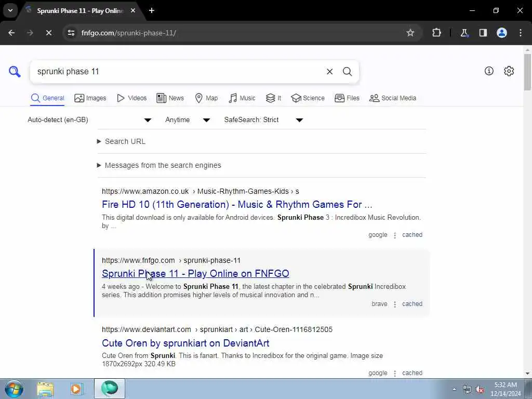Open site information icon in address bar
This screenshot has width=532, height=399.
point(71,33)
